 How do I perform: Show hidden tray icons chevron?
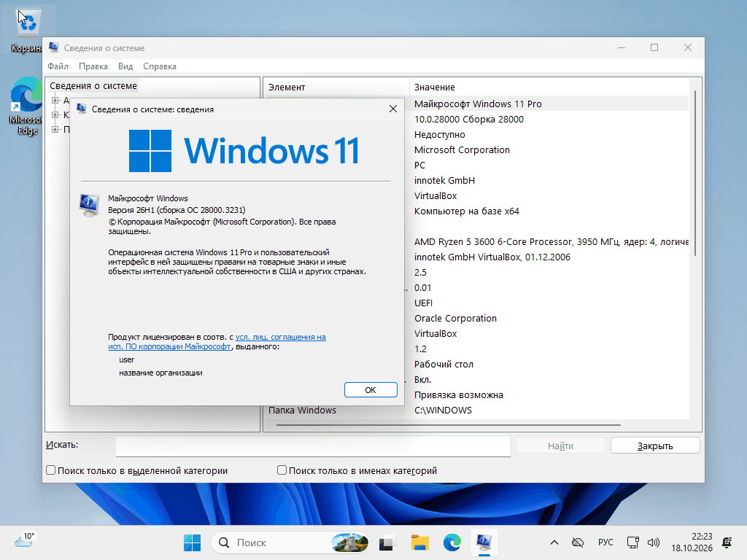[554, 542]
